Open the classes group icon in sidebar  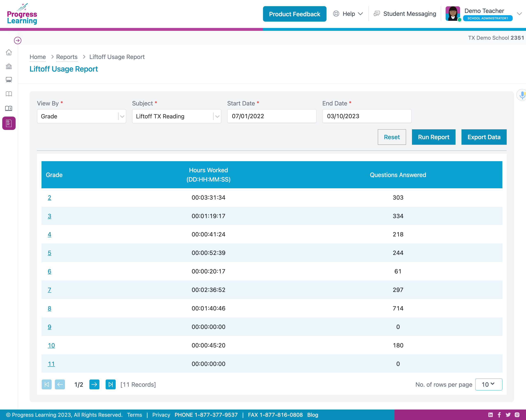(9, 80)
